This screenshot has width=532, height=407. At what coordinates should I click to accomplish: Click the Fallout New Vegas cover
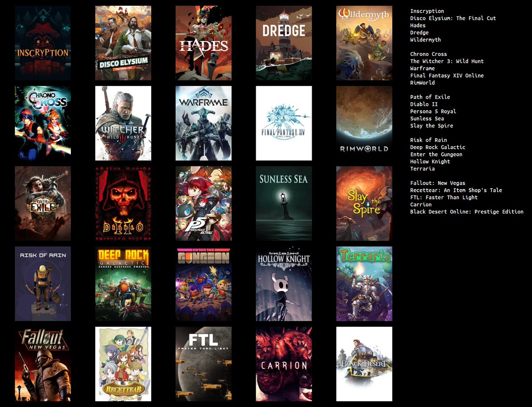[x=43, y=364]
